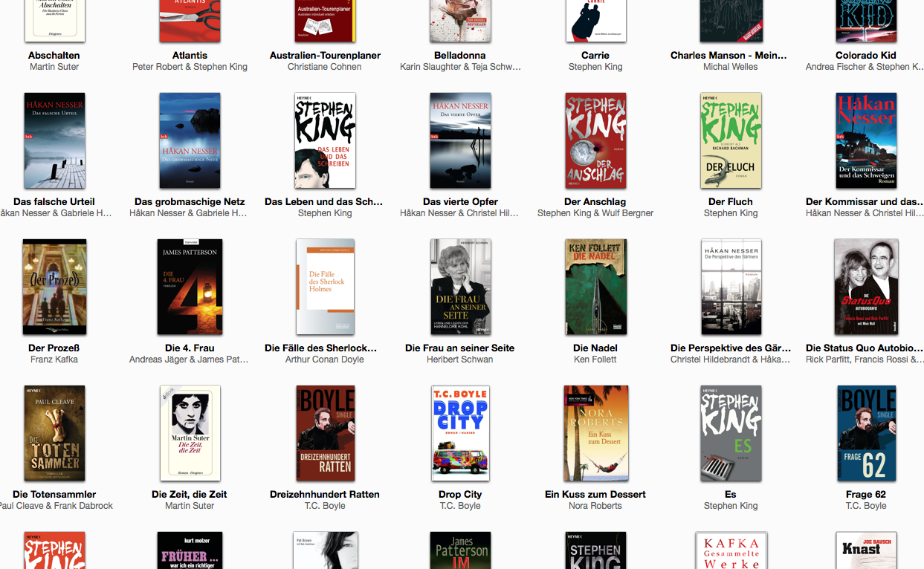Select author name "Christiane Cohnen"

[325, 67]
